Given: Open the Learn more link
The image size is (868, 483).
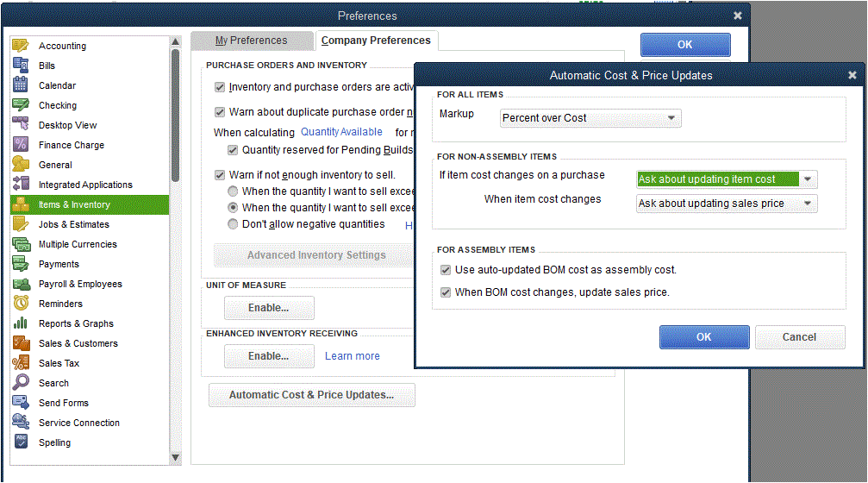Looking at the screenshot, I should point(352,356).
